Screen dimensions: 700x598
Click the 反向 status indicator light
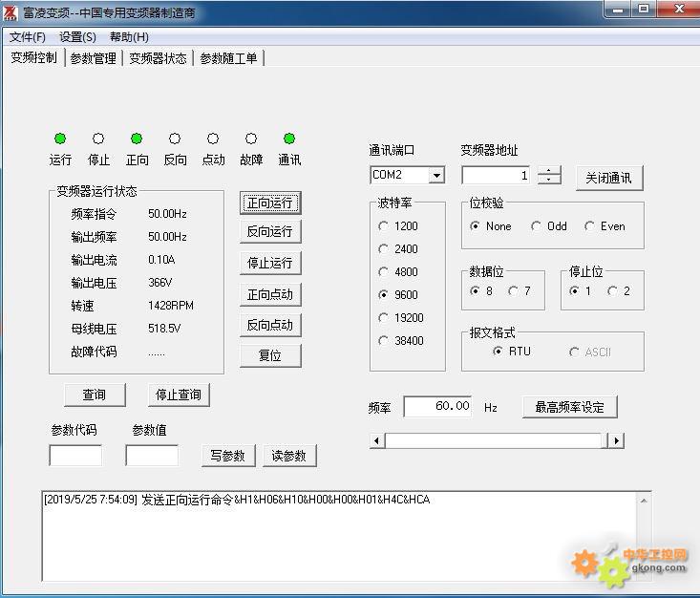pos(175,139)
